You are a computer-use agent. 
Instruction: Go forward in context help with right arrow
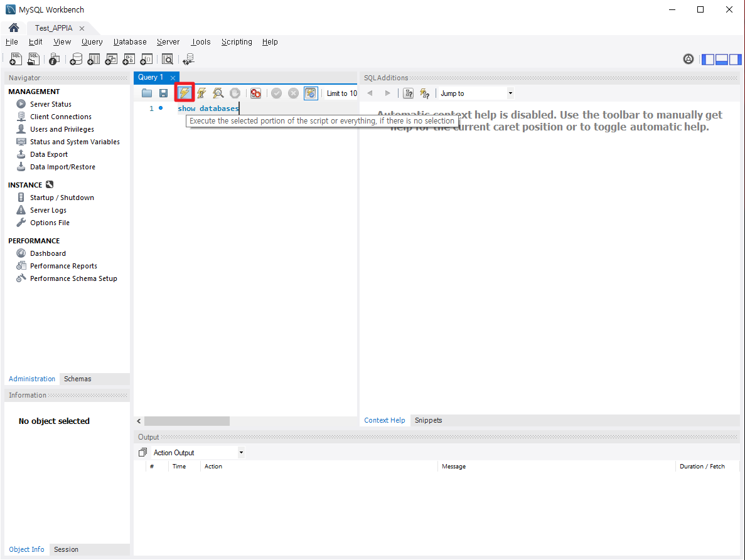tap(388, 93)
